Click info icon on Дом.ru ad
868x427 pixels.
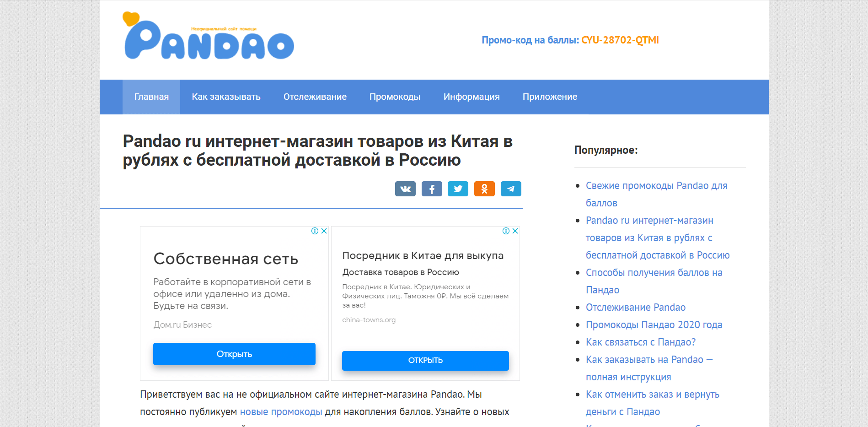click(315, 231)
